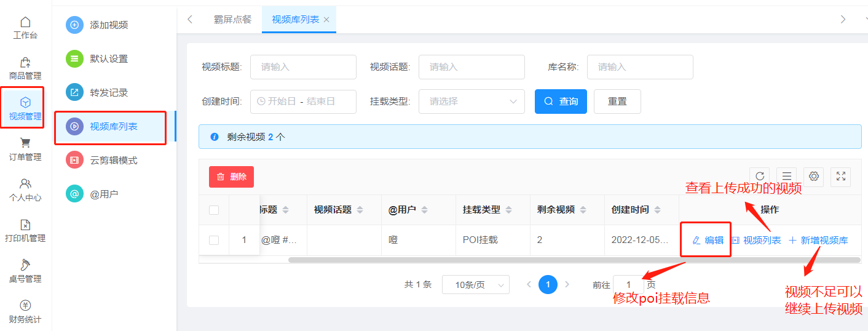
Task: Click the 前往 page number input
Action: tap(629, 285)
